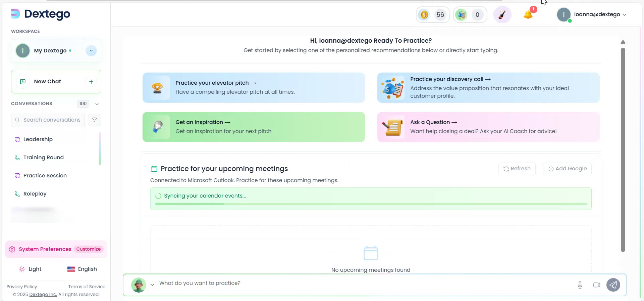The height and width of the screenshot is (301, 644).
Task: Change the English language selector
Action: [82, 269]
